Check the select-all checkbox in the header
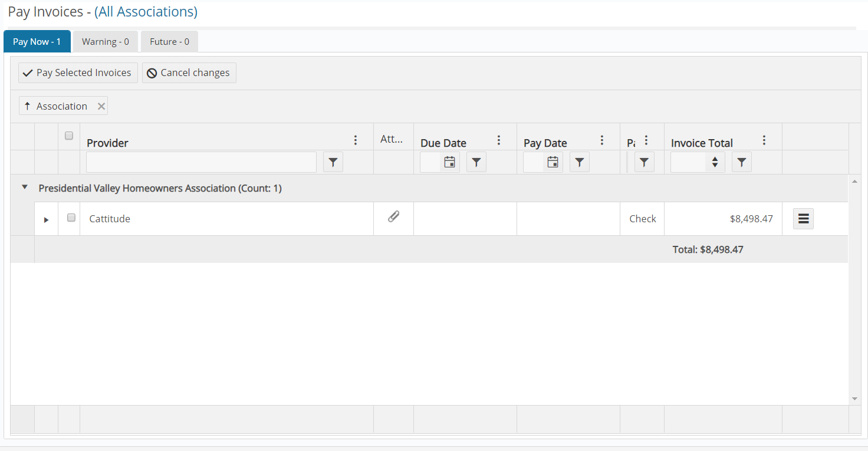This screenshot has width=868, height=451. point(69,135)
